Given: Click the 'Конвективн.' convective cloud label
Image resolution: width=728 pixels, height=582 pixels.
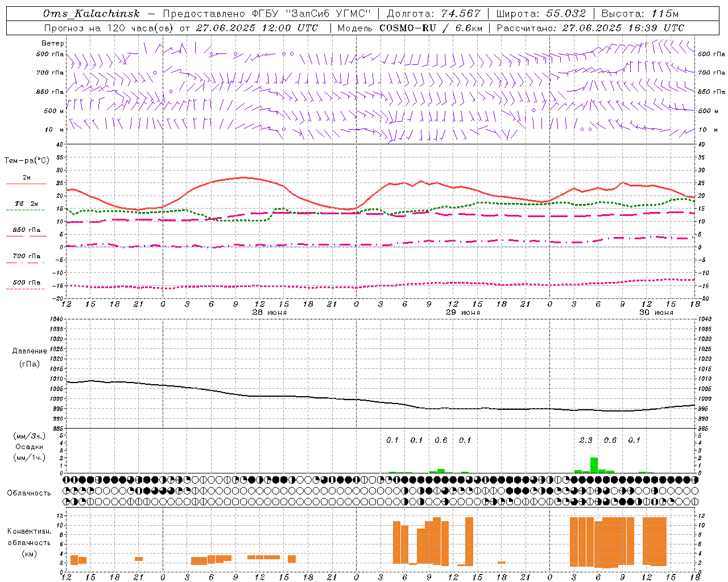Looking at the screenshot, I should pos(30,531).
